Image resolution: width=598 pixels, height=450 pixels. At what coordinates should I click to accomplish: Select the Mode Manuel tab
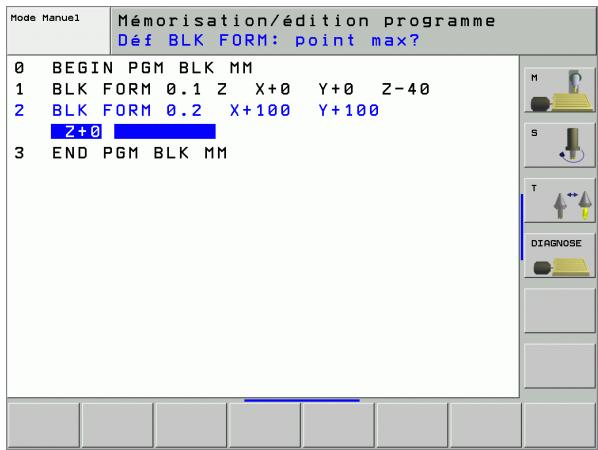[x=58, y=31]
